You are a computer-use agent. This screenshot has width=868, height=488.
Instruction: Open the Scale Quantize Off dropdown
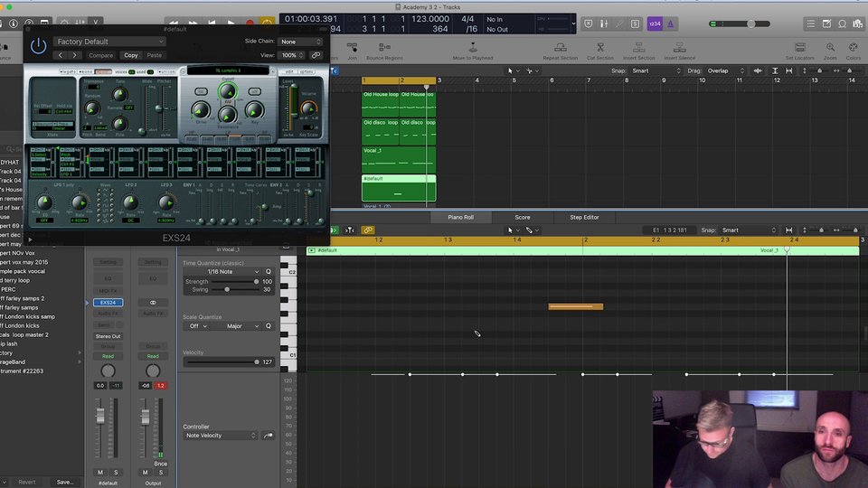(x=196, y=326)
